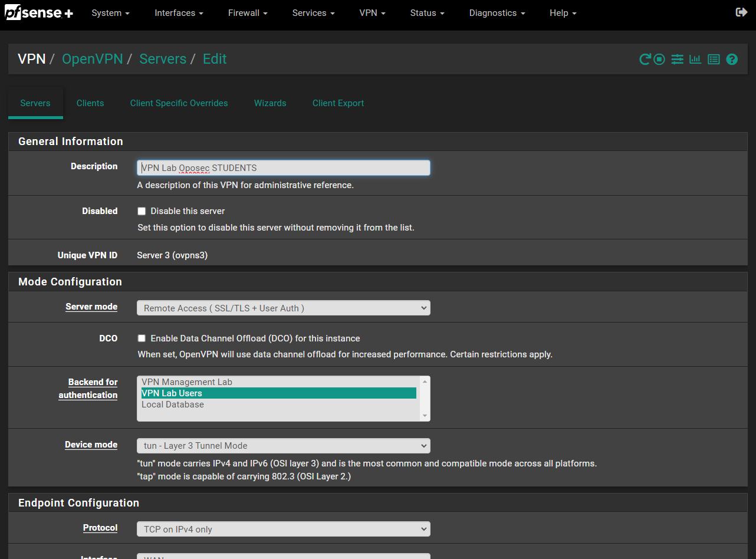756x559 pixels.
Task: Click the Unique VPN ID value text
Action: tap(172, 255)
